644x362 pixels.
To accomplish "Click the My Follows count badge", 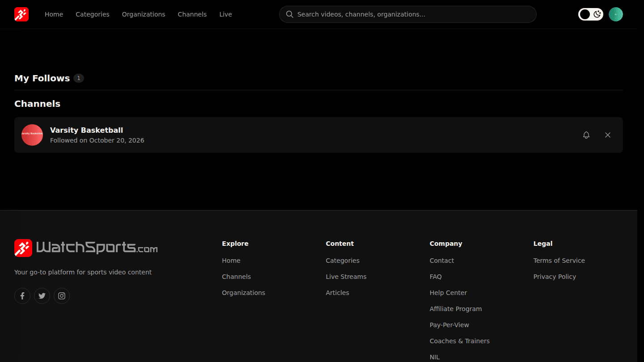I will tap(79, 78).
